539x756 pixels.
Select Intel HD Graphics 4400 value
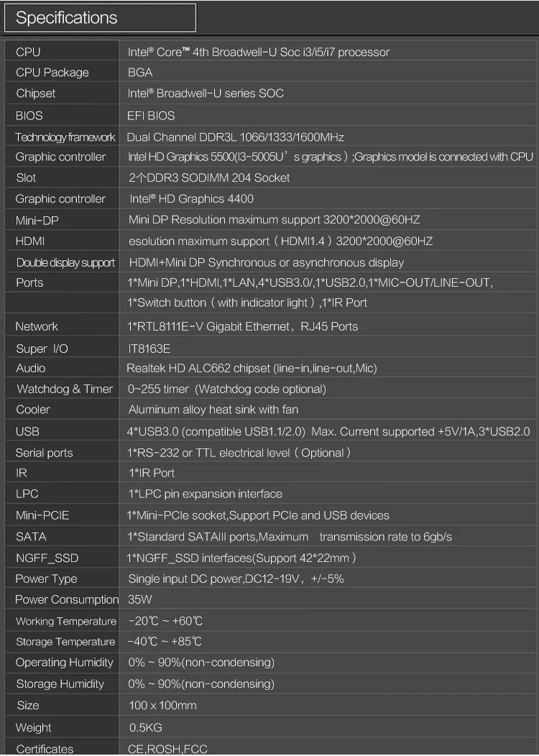[191, 198]
